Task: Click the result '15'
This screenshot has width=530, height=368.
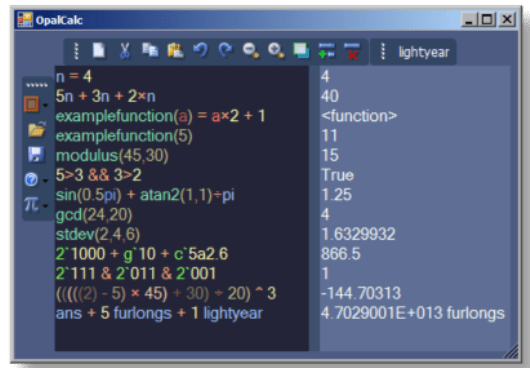Action: click(x=330, y=155)
